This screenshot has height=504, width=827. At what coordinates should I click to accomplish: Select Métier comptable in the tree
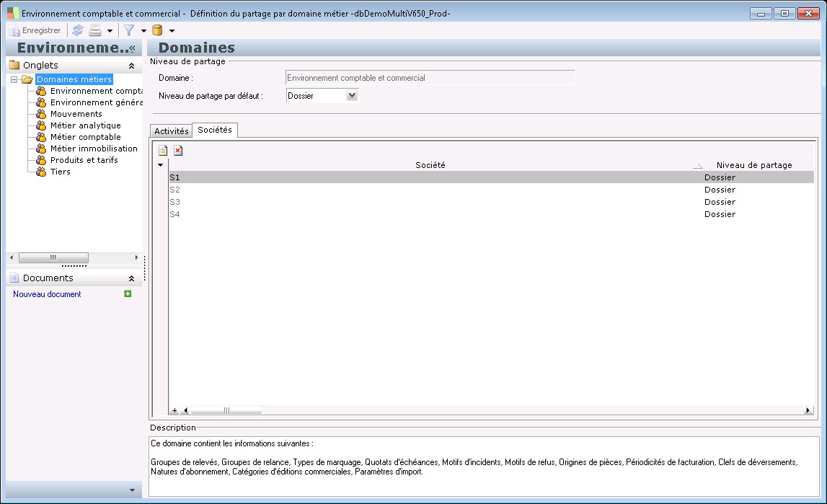pyautogui.click(x=86, y=137)
